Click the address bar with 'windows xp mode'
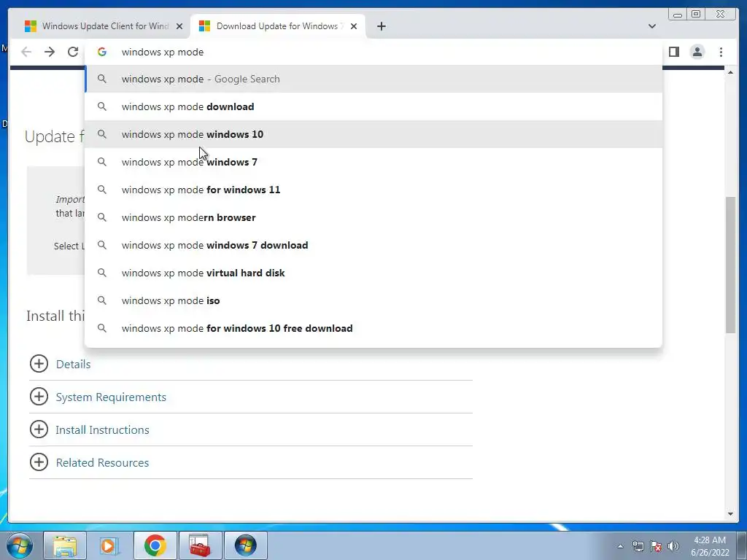 pos(373,52)
